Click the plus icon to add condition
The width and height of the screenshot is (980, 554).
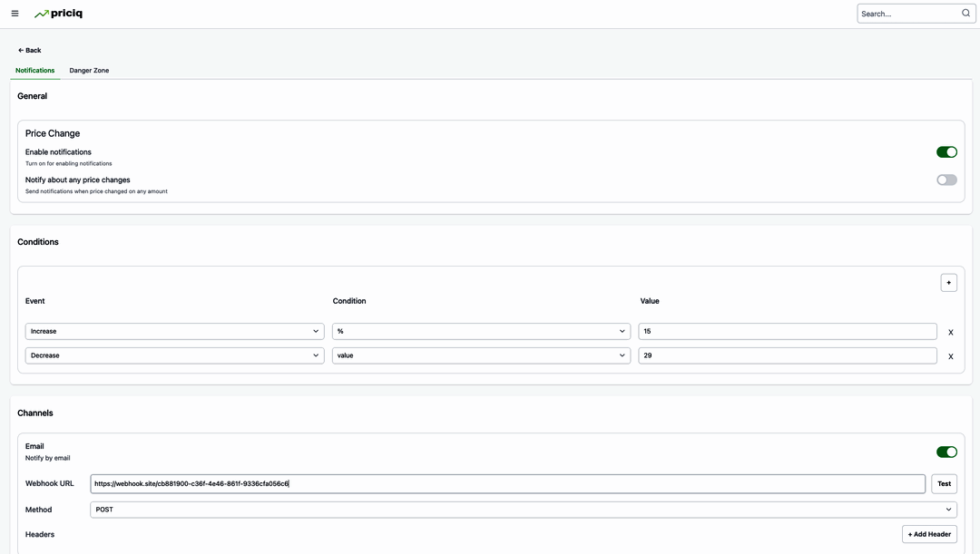point(948,283)
